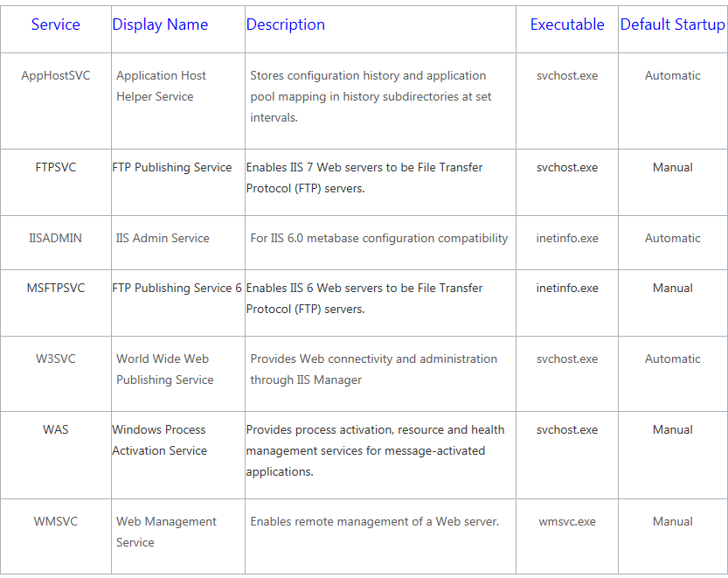Click IIS Admin Service display name

click(x=163, y=238)
